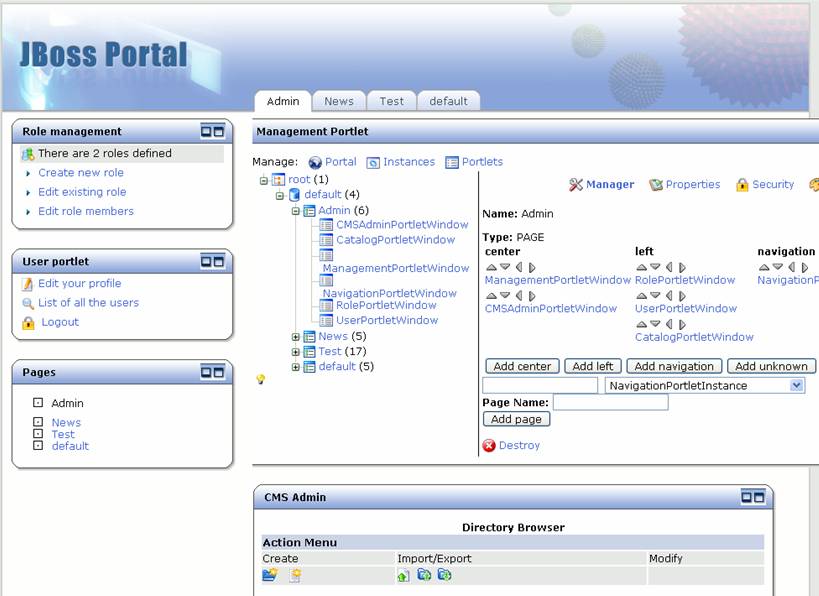Click right arrow above ManagementPortletWindow in center column
This screenshot has height=596, width=819.
532,267
